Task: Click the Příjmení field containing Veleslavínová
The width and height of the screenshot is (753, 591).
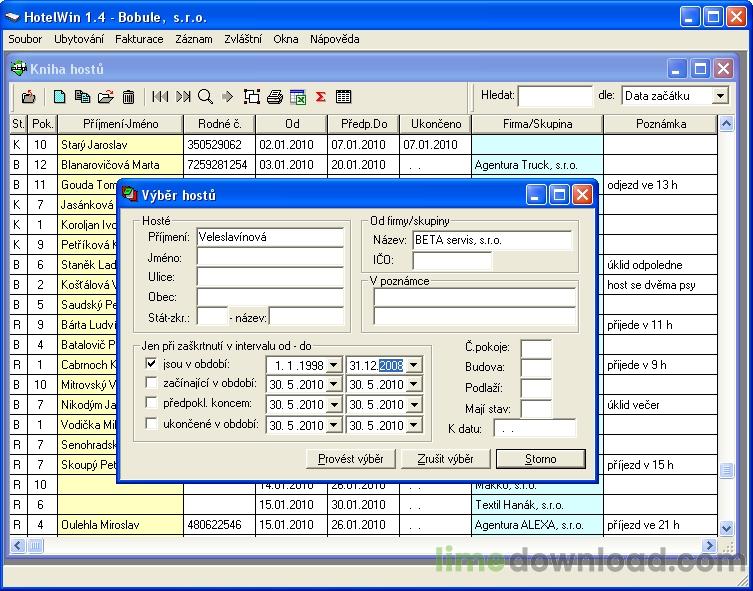Action: 270,238
